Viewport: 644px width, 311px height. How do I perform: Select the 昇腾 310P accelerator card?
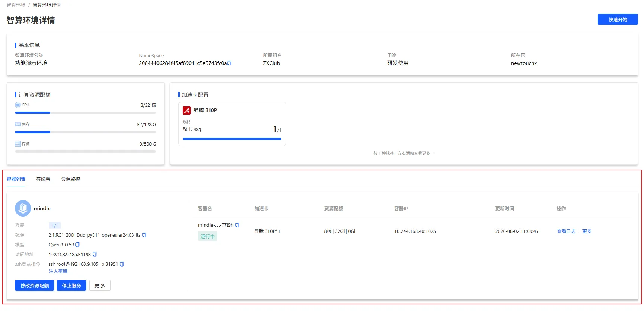(x=232, y=124)
